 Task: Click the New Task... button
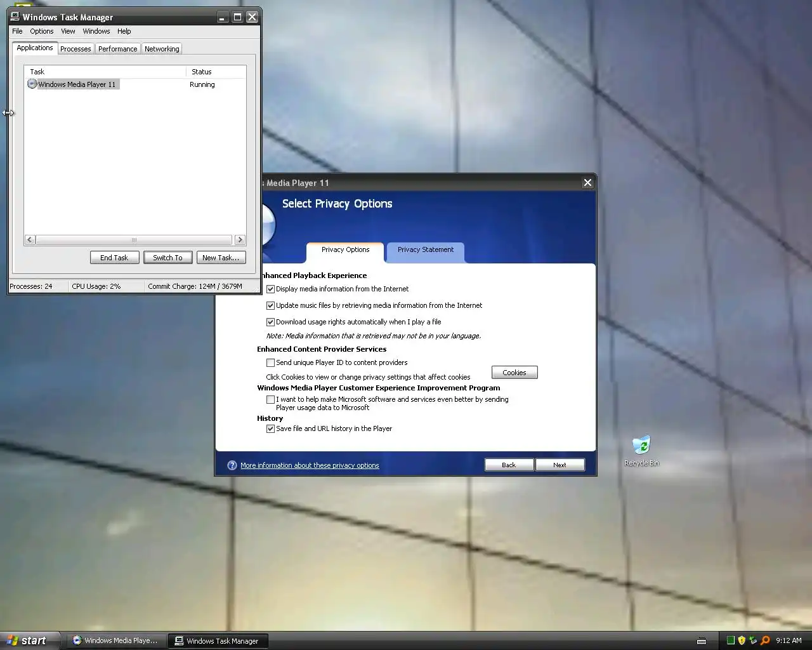[x=221, y=258]
